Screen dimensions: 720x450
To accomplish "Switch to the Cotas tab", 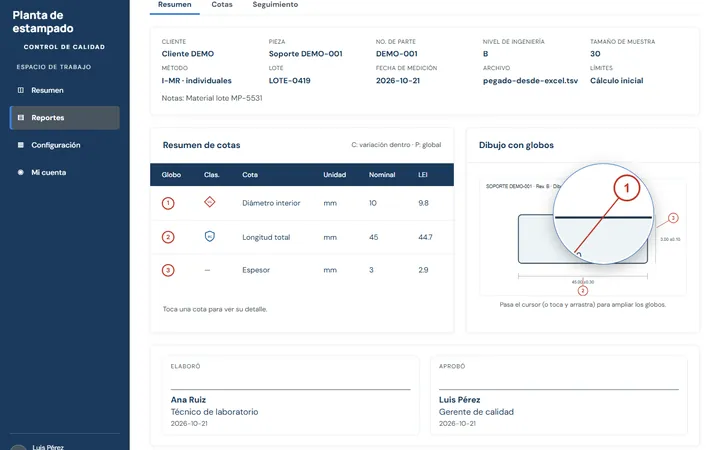I will 222,5.
